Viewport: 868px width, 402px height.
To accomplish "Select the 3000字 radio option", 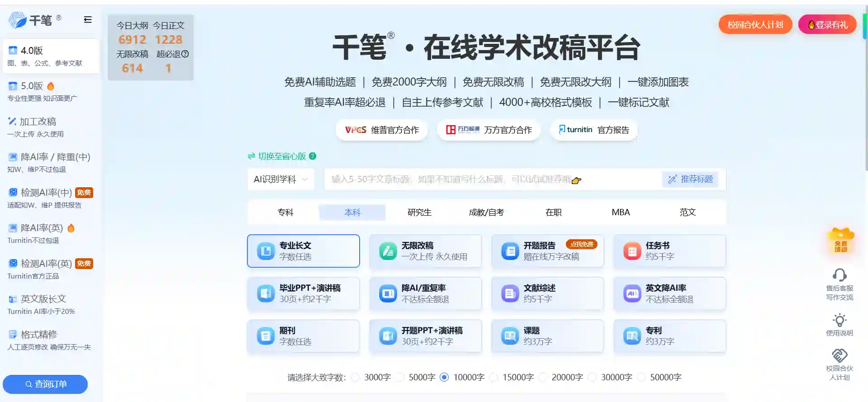I will tap(356, 377).
